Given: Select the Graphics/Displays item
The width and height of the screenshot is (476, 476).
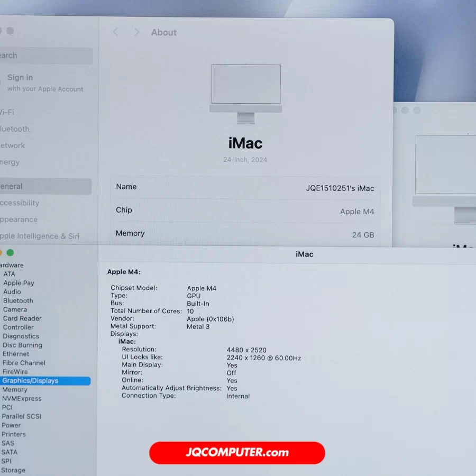Looking at the screenshot, I should tap(30, 381).
